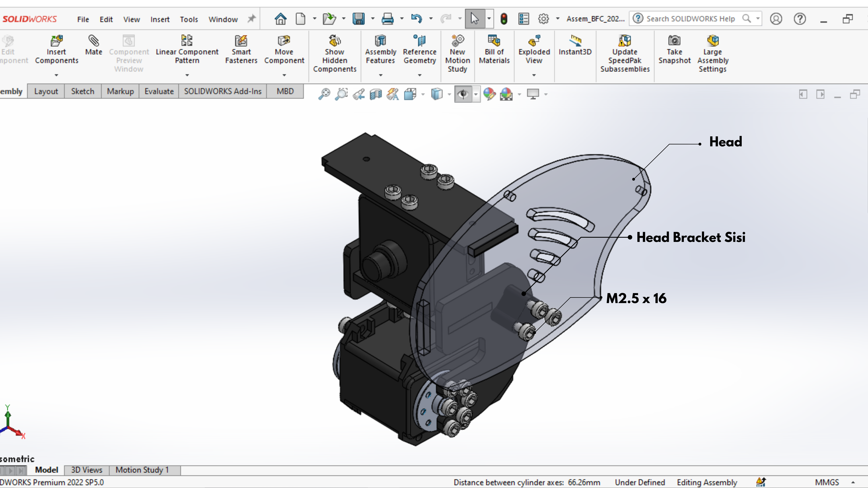Launch Smart Fasteners
Screen dimensions: 868x488
click(241, 49)
